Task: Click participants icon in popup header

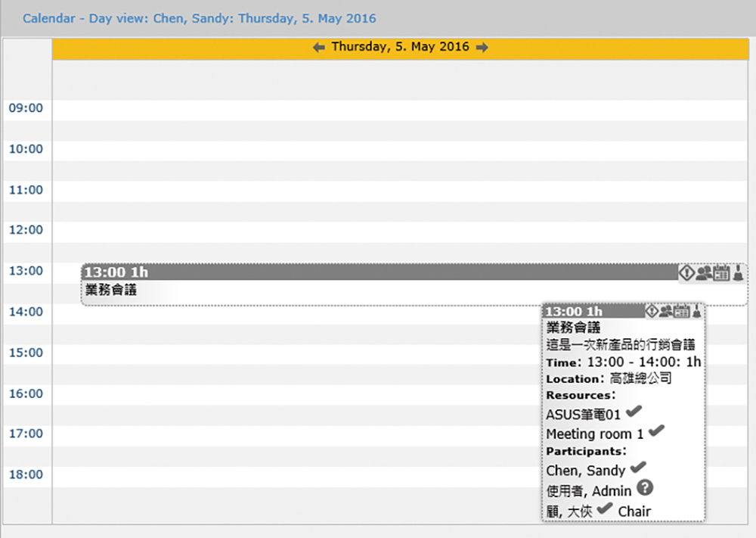Action: coord(666,311)
